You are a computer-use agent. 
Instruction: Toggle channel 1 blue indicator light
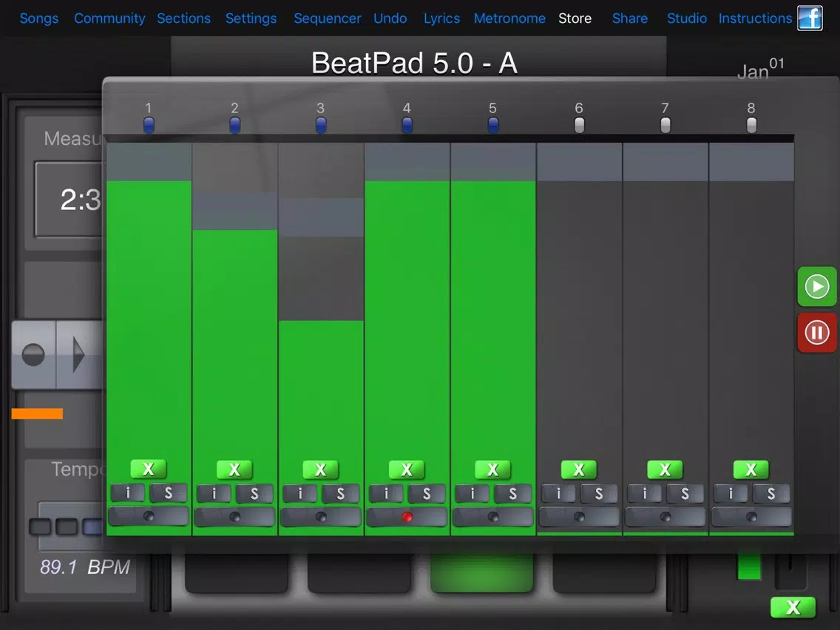[x=149, y=125]
